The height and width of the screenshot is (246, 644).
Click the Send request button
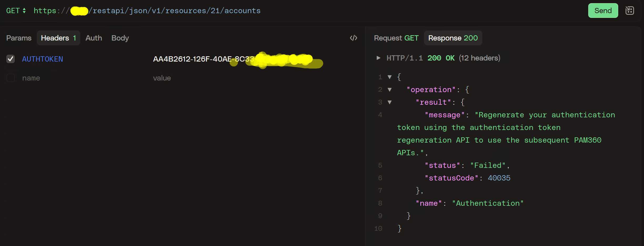click(603, 11)
